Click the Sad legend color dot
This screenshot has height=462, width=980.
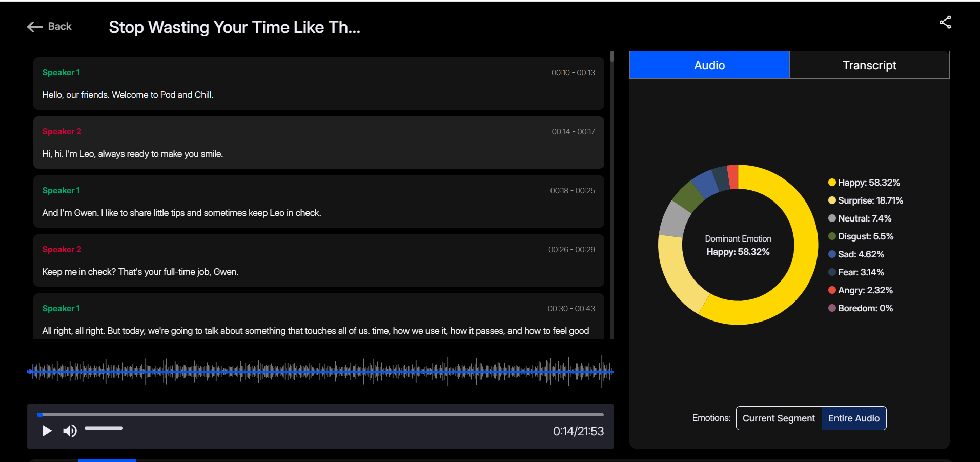pos(832,254)
